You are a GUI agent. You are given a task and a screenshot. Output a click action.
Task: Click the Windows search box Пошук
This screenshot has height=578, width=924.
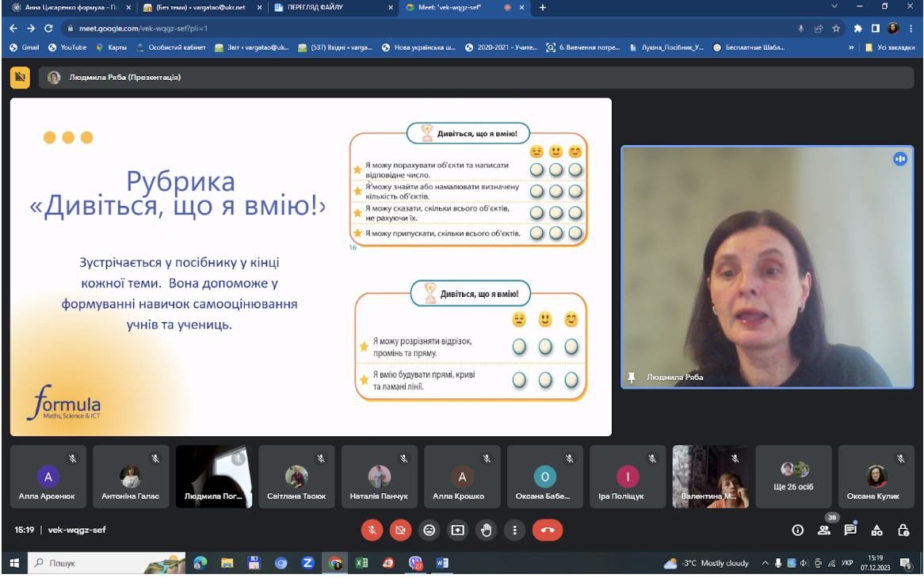[x=106, y=563]
